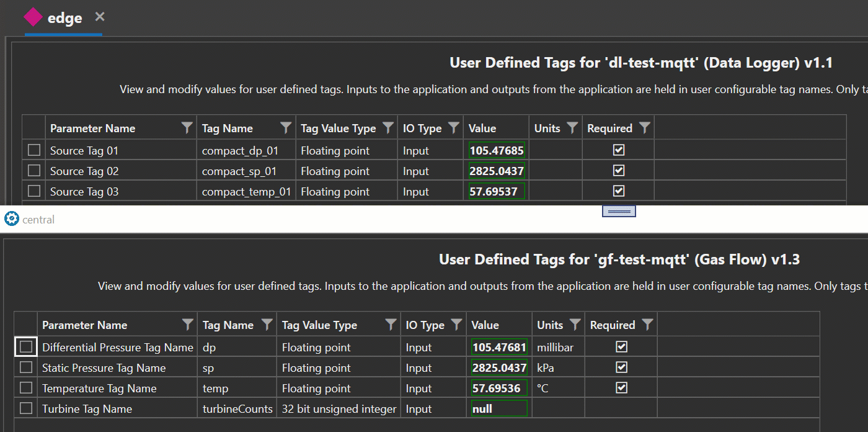Open the Units column filter funnel

[x=572, y=128]
